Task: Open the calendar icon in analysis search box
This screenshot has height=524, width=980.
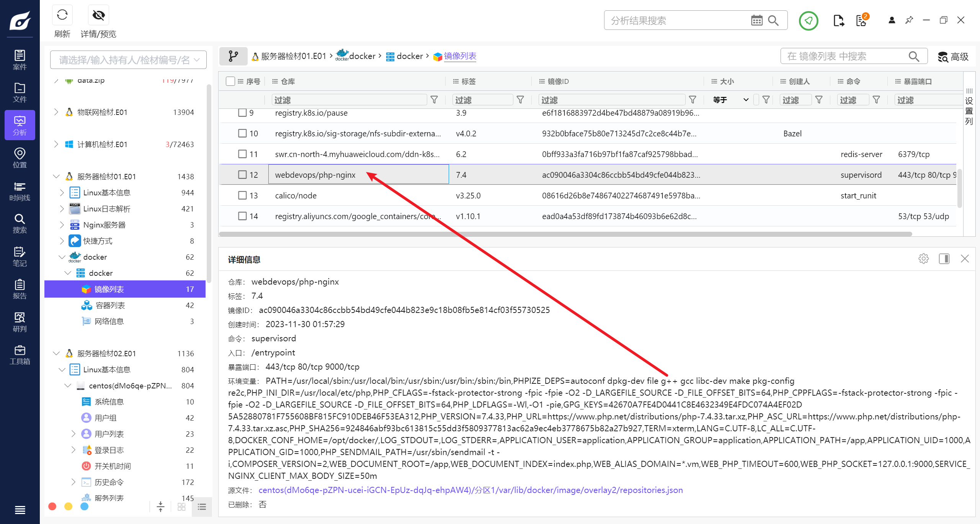Action: (756, 20)
